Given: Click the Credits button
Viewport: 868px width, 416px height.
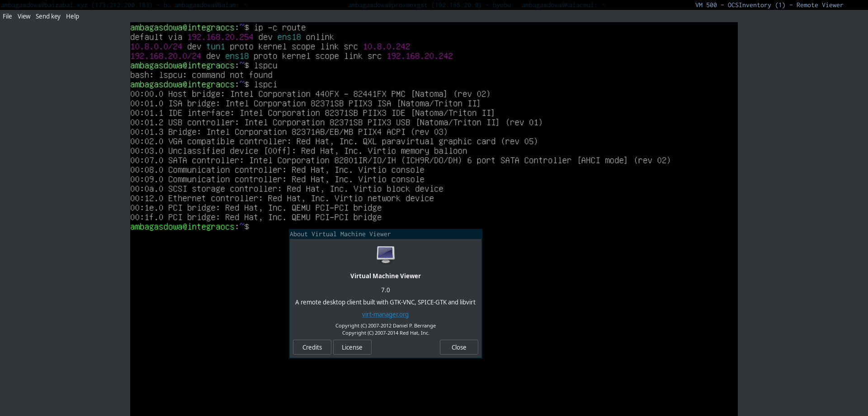Looking at the screenshot, I should [x=312, y=347].
